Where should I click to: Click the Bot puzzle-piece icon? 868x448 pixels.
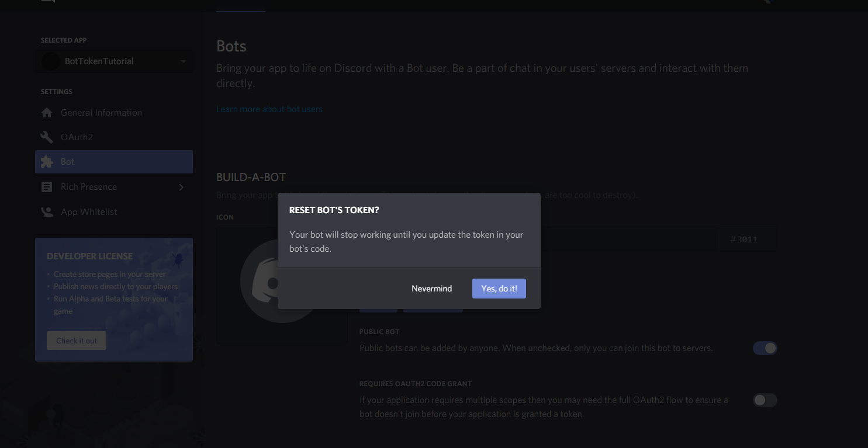pos(47,161)
